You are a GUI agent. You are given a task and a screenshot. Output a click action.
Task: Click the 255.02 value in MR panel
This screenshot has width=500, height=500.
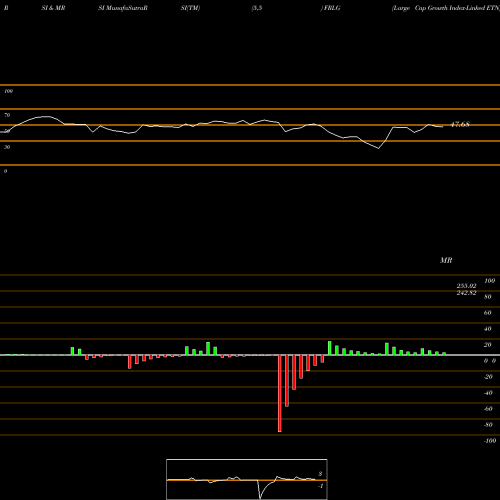466,286
